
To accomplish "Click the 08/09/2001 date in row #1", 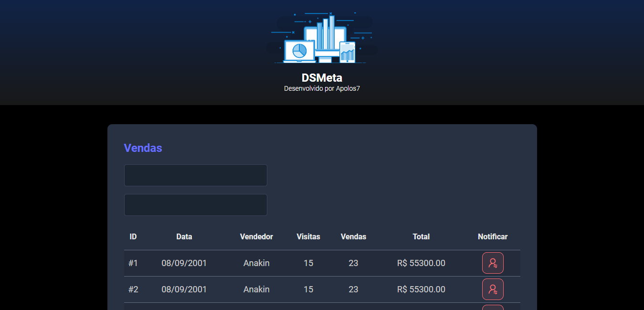I will click(184, 263).
